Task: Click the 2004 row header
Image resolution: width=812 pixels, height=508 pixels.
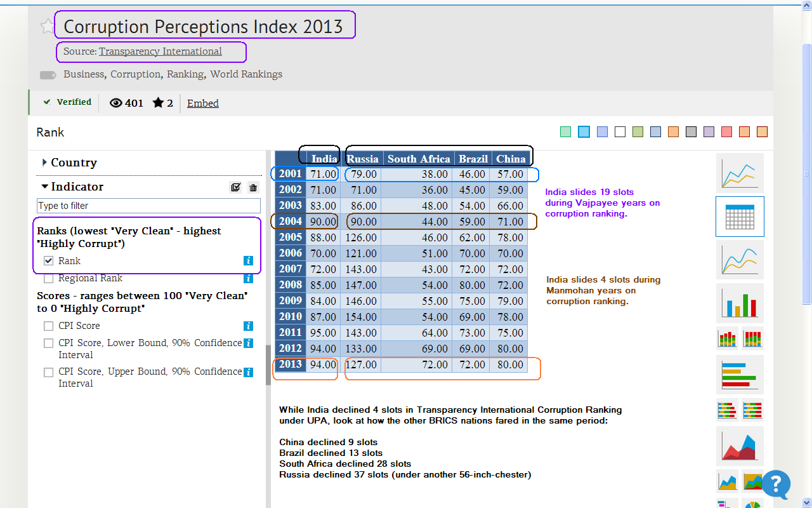Action: click(x=291, y=222)
